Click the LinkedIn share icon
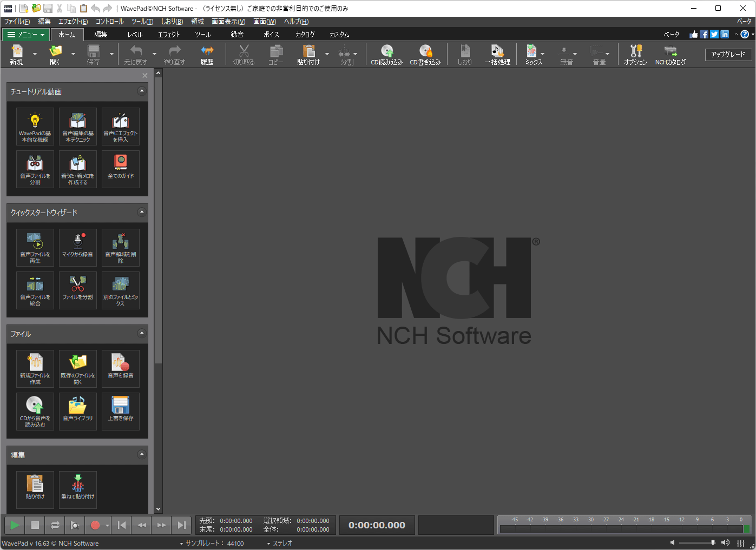The image size is (756, 550). coord(725,34)
